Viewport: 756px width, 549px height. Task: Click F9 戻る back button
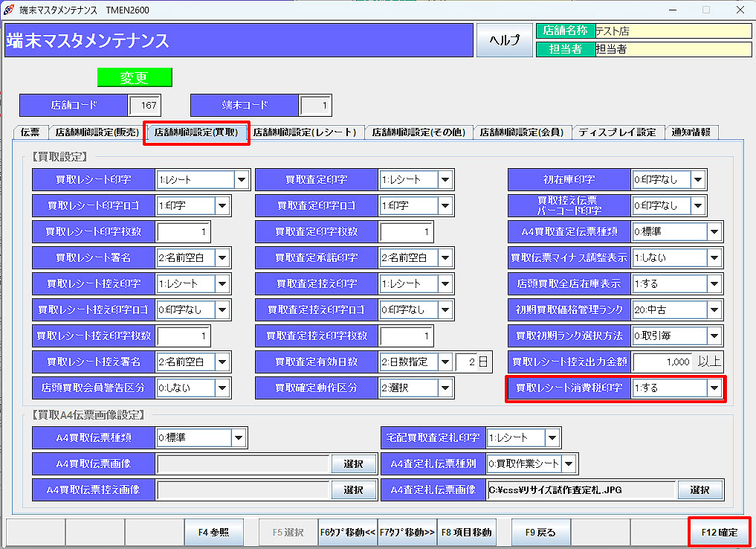540,532
